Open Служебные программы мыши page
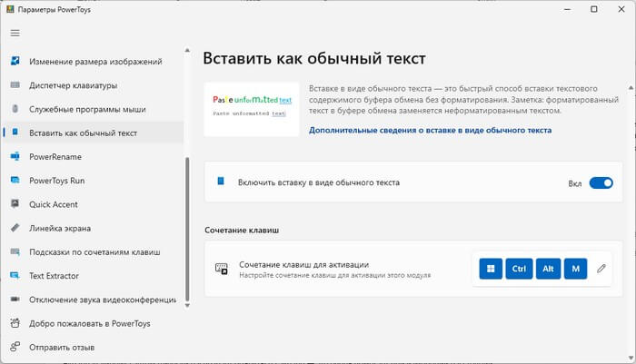 click(x=87, y=110)
